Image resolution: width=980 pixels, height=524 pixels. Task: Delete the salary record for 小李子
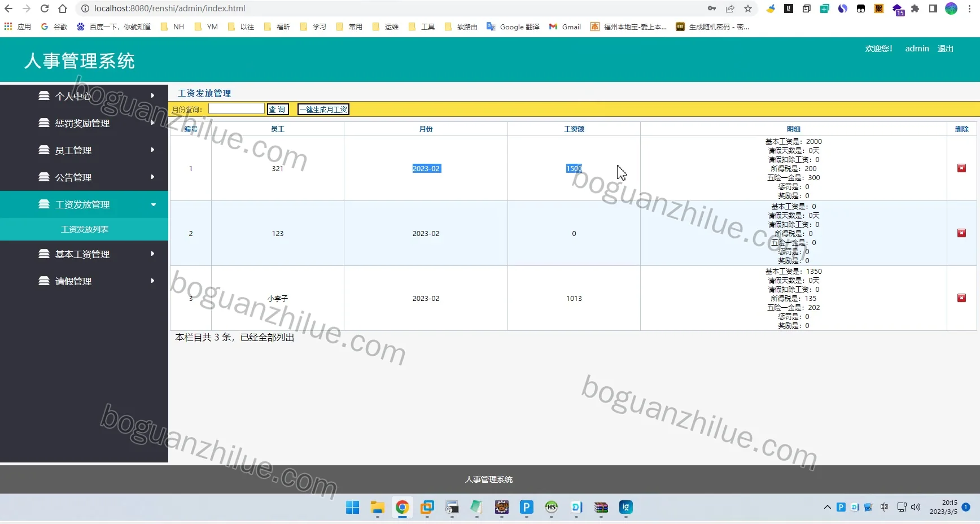961,298
